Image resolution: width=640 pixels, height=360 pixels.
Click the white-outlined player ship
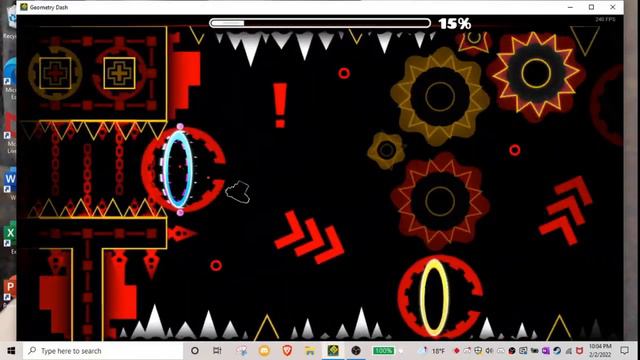point(238,192)
